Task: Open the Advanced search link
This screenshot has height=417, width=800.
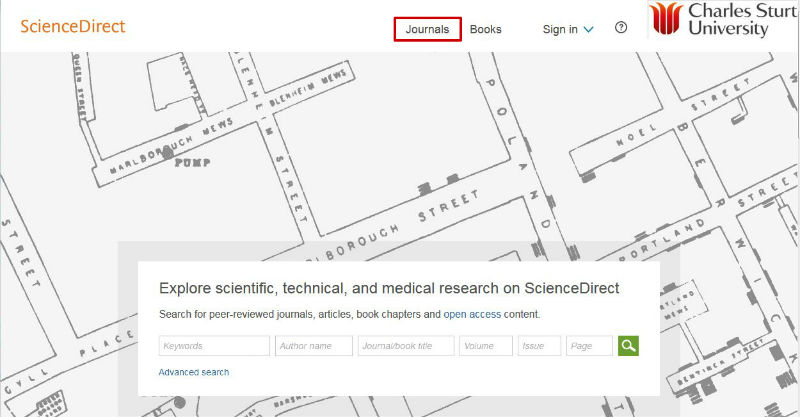Action: pyautogui.click(x=194, y=372)
